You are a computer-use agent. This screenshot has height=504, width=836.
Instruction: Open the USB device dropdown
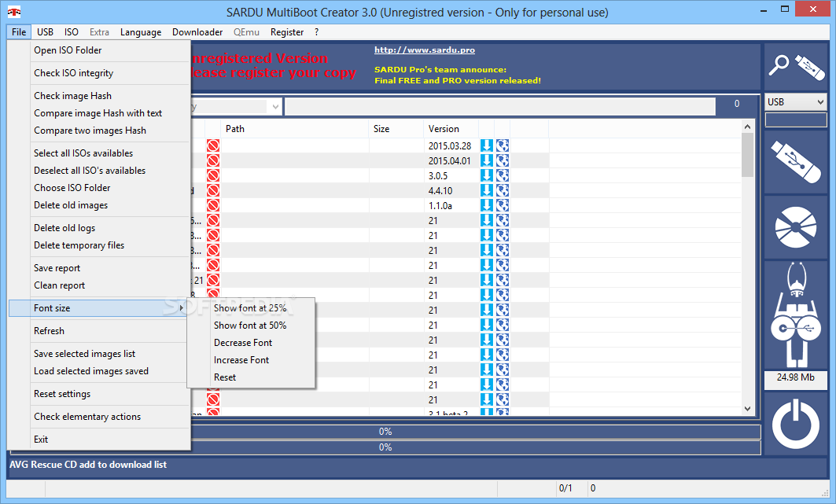[x=795, y=101]
